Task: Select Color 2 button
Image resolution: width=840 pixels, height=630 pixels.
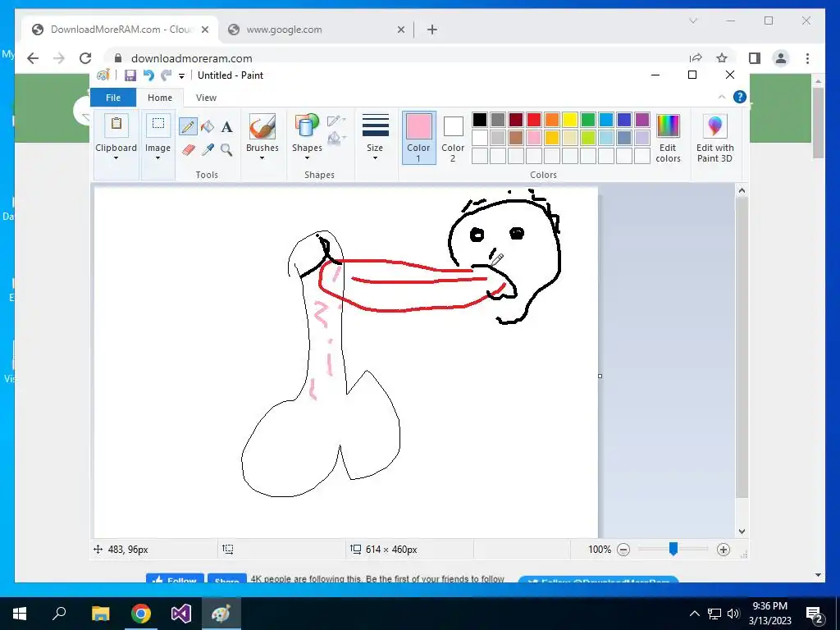Action: click(x=453, y=137)
